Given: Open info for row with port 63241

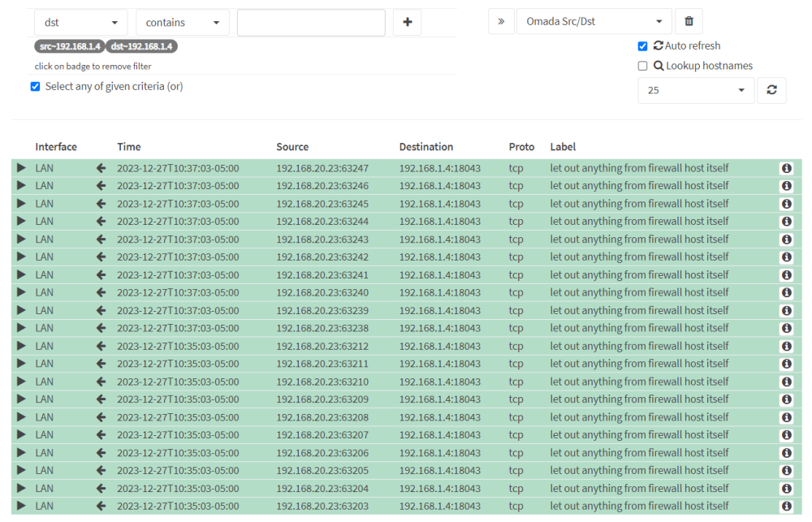Looking at the screenshot, I should (786, 275).
